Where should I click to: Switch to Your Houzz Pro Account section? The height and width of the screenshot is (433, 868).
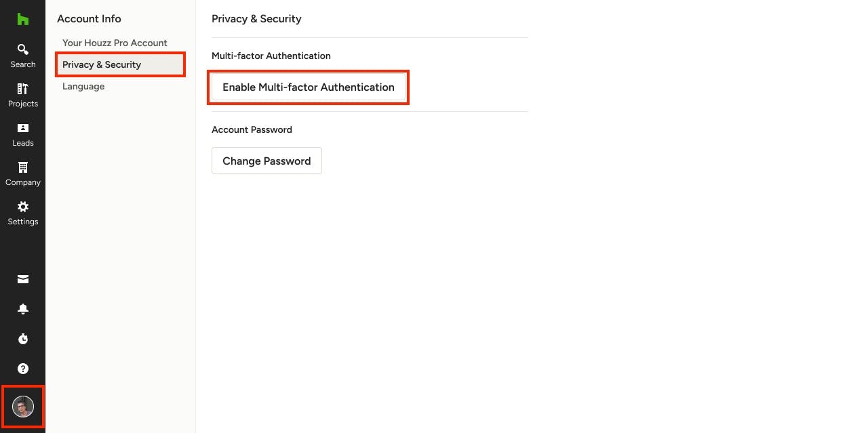click(114, 43)
